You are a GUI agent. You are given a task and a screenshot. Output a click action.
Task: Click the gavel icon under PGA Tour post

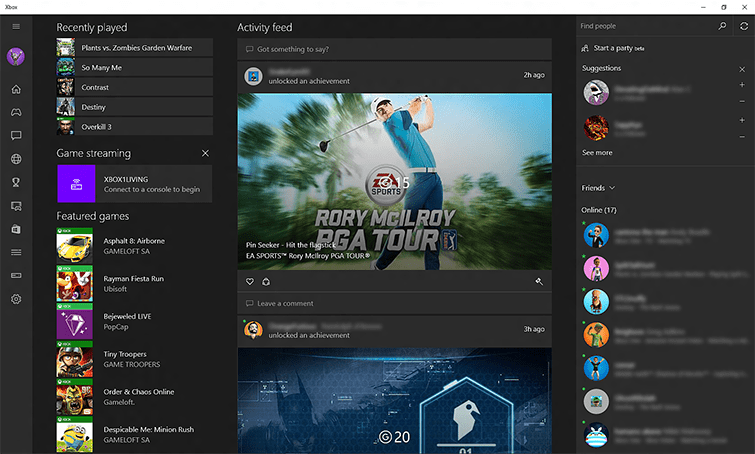[x=539, y=282]
